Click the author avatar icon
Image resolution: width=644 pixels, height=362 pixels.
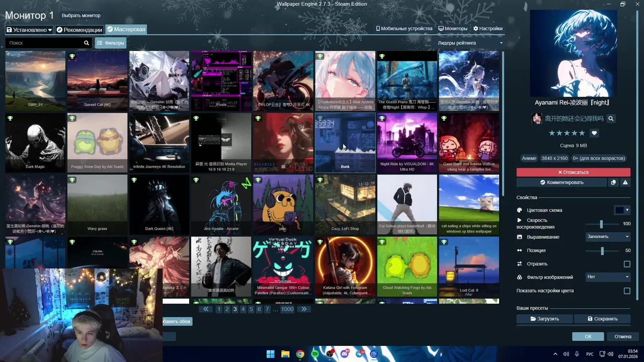537,119
